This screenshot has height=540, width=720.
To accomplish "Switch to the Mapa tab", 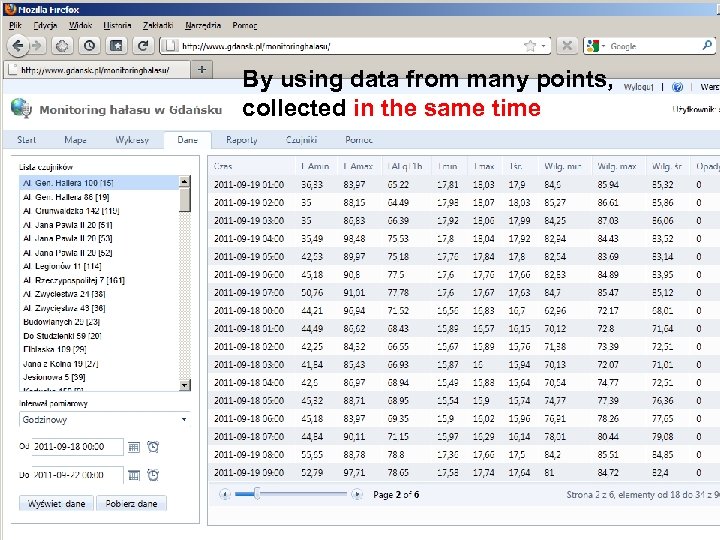I will coord(75,140).
